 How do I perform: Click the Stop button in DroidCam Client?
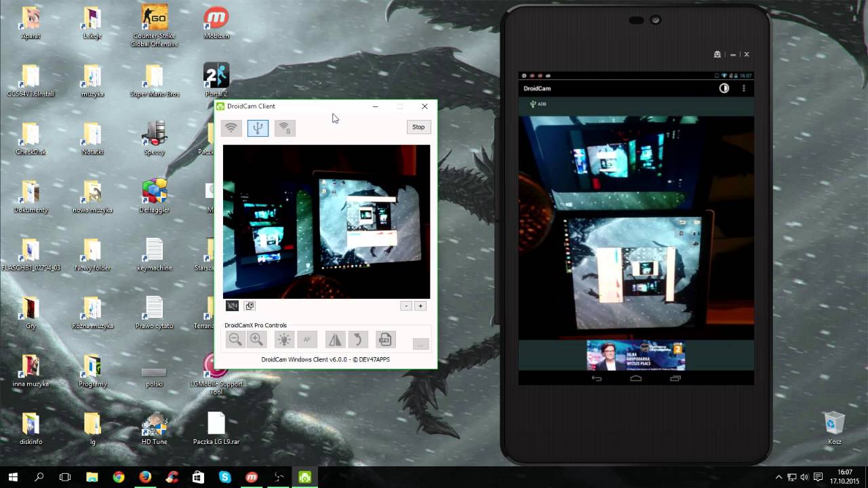(x=418, y=127)
